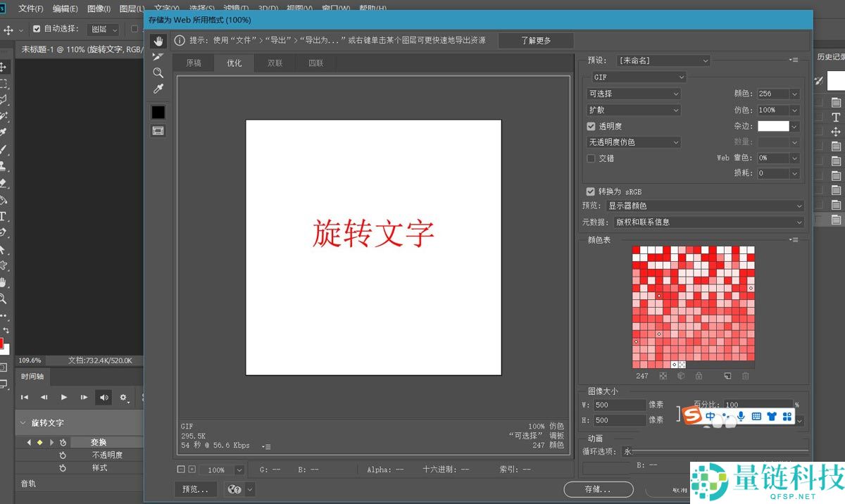Switch to the 原稿 tab

pyautogui.click(x=194, y=63)
